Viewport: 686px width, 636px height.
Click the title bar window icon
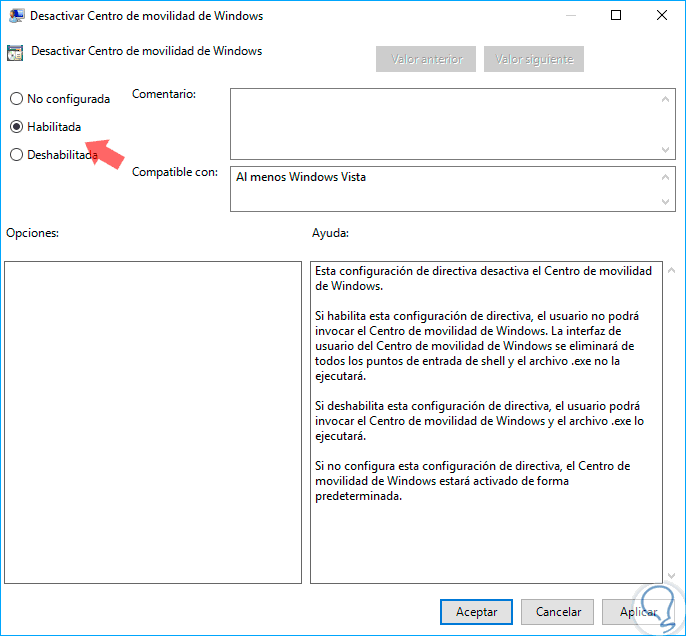tap(16, 16)
